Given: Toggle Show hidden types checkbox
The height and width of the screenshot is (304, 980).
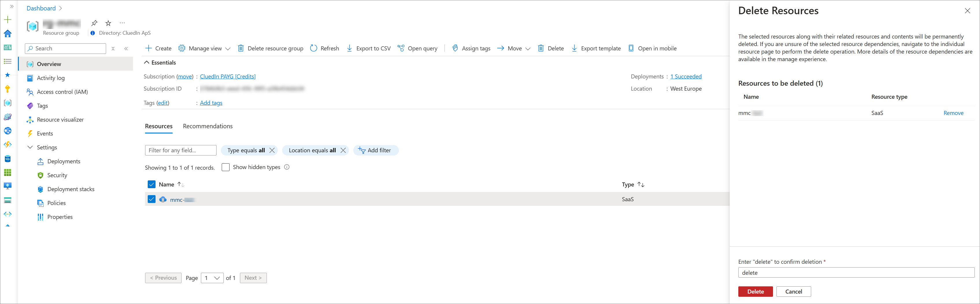Looking at the screenshot, I should pyautogui.click(x=225, y=167).
